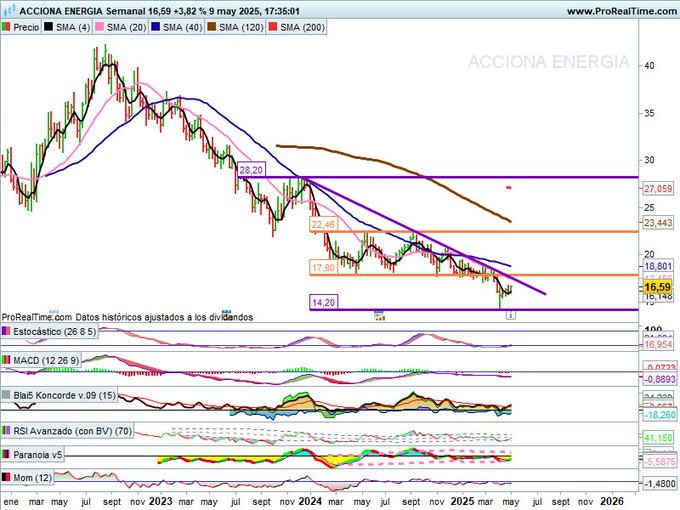Click the Blai5 Koncorde indicator color icon
Image resolution: width=680 pixels, height=510 pixels.
6,395
